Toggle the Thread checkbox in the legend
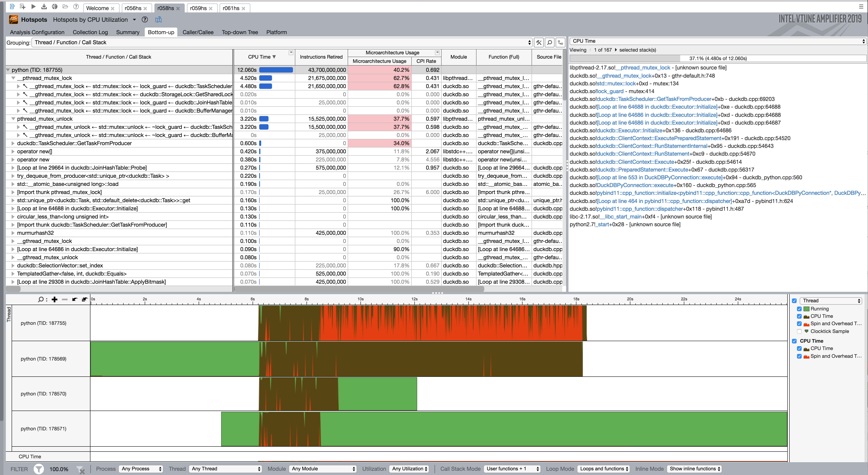 794,301
